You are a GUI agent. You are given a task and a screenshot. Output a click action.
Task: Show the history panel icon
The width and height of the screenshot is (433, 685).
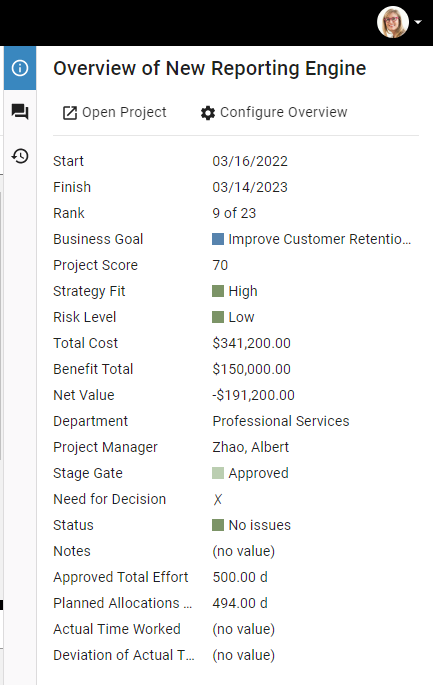click(20, 156)
